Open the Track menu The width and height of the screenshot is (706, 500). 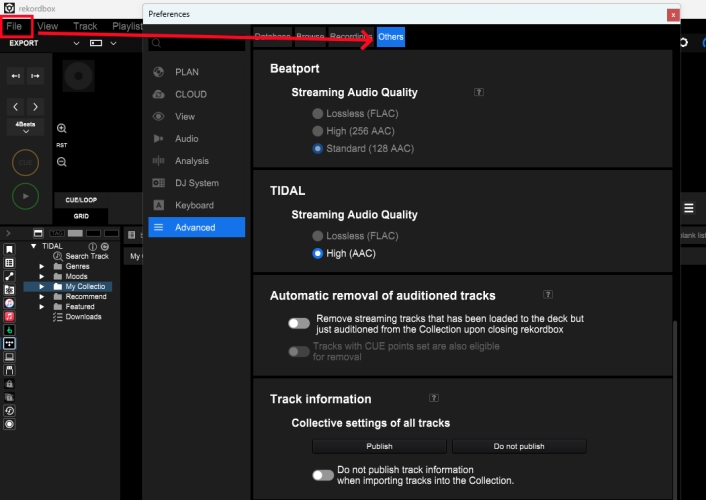85,26
